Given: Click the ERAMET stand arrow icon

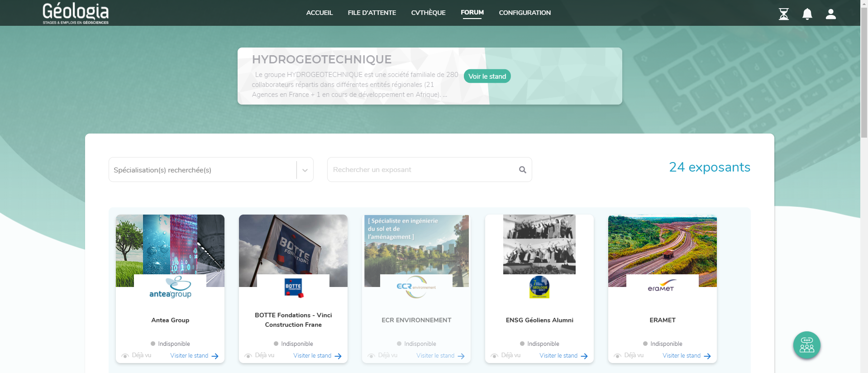Looking at the screenshot, I should pyautogui.click(x=707, y=356).
